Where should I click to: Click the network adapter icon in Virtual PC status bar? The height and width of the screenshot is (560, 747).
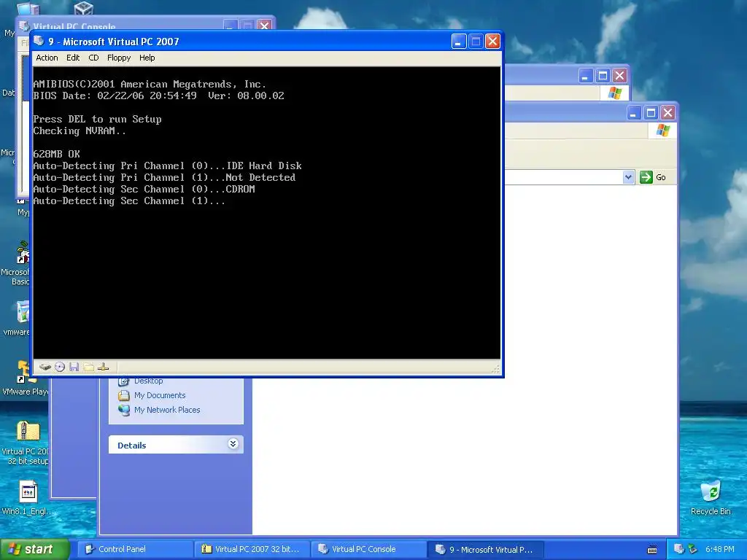pyautogui.click(x=104, y=367)
